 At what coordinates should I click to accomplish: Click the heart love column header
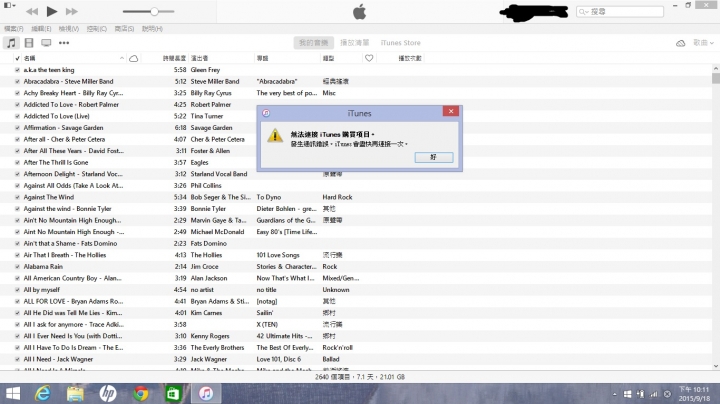coord(369,58)
